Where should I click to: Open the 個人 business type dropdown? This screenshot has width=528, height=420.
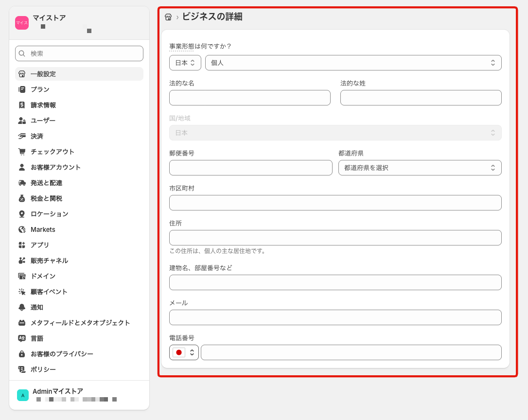tap(353, 62)
